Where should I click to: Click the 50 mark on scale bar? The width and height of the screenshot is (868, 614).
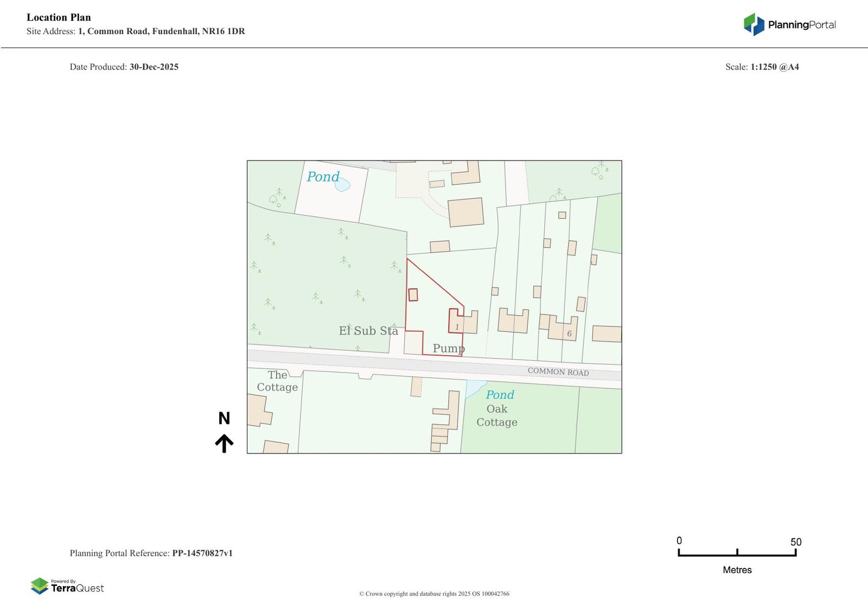click(795, 542)
